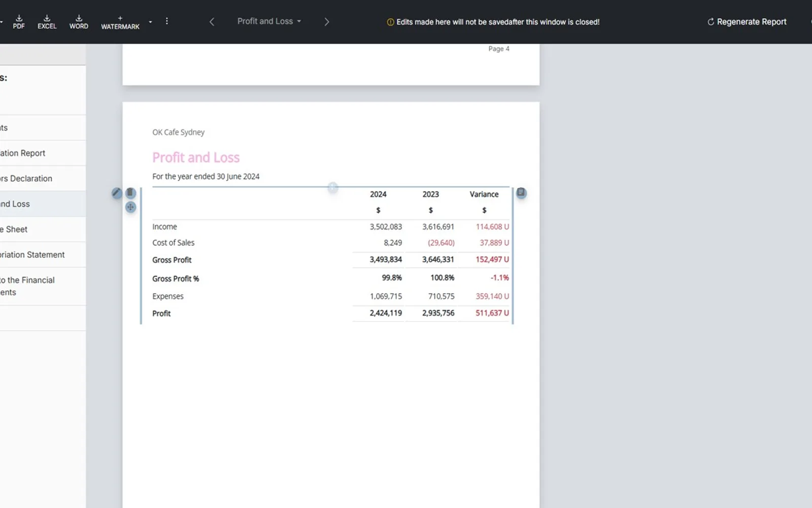This screenshot has height=508, width=812.
Task: Go to the next report page
Action: click(x=327, y=22)
